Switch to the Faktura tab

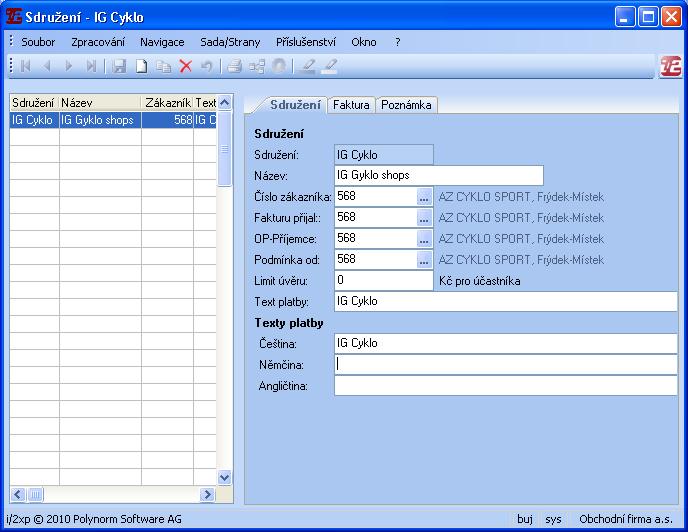click(351, 105)
